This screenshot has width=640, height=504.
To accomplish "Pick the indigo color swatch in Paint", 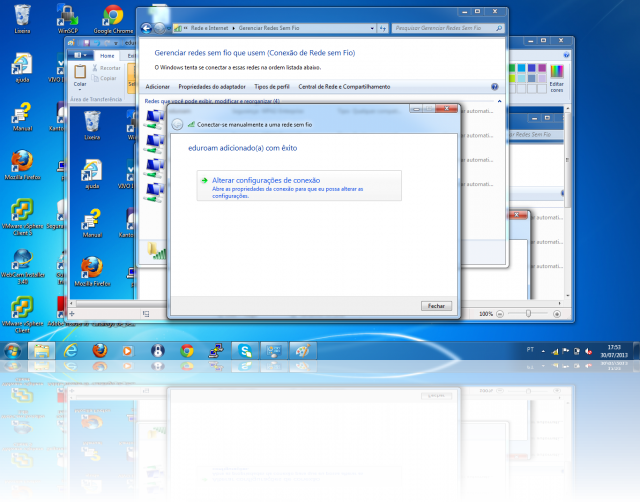I will (x=531, y=68).
